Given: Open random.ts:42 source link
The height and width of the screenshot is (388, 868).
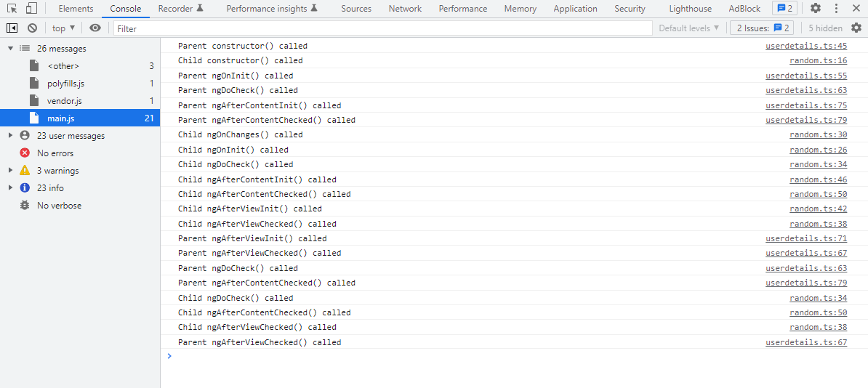Looking at the screenshot, I should [x=818, y=209].
